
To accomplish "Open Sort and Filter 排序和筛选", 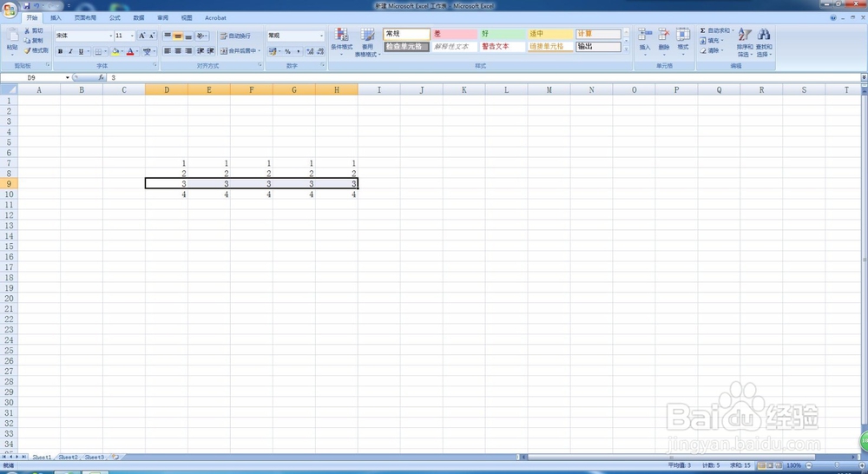I will 745,42.
